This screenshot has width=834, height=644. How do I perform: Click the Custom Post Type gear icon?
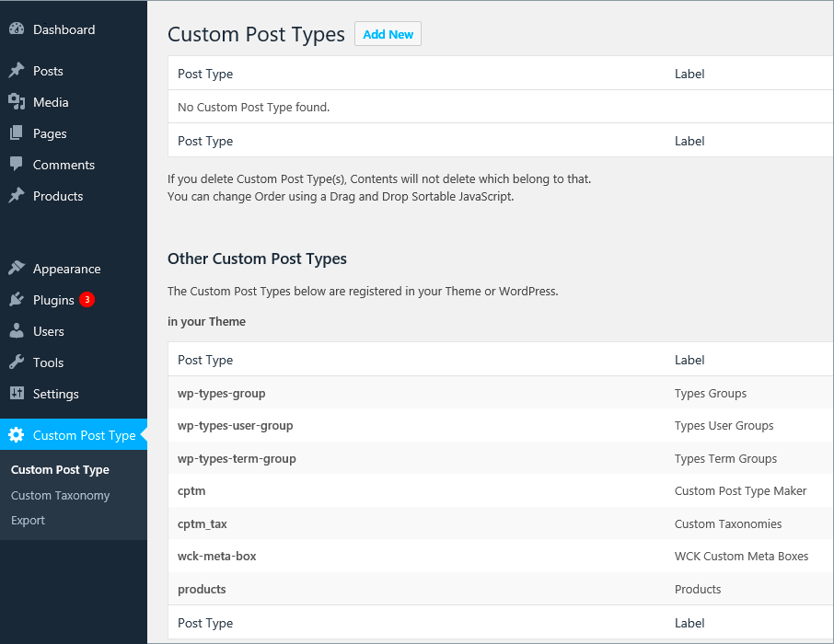[x=16, y=434]
